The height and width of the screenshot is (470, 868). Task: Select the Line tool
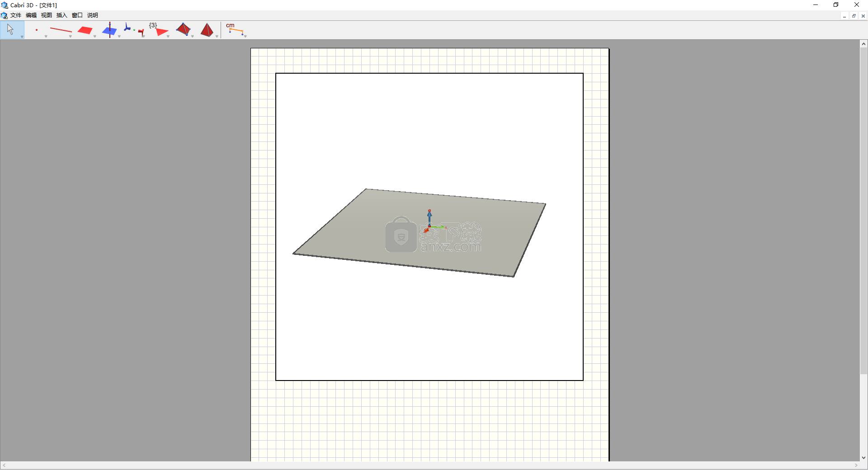(x=61, y=30)
